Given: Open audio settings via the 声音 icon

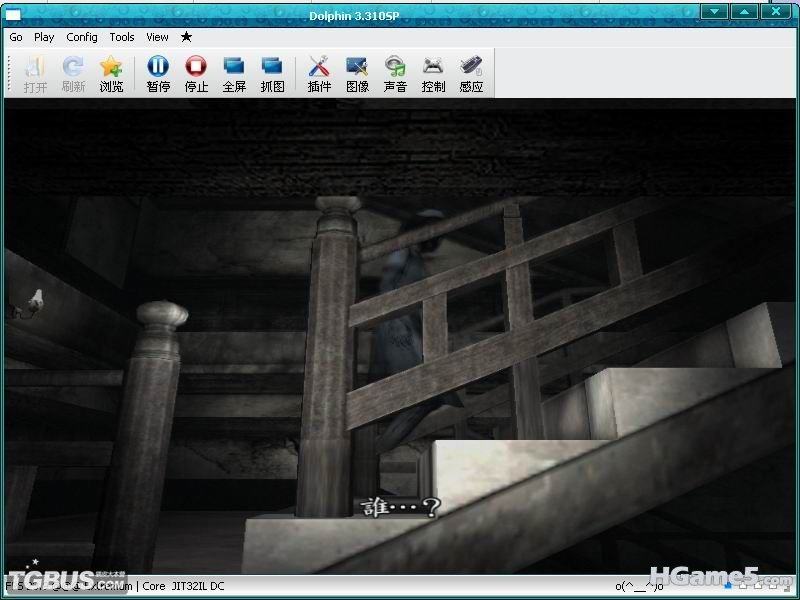Looking at the screenshot, I should [395, 73].
